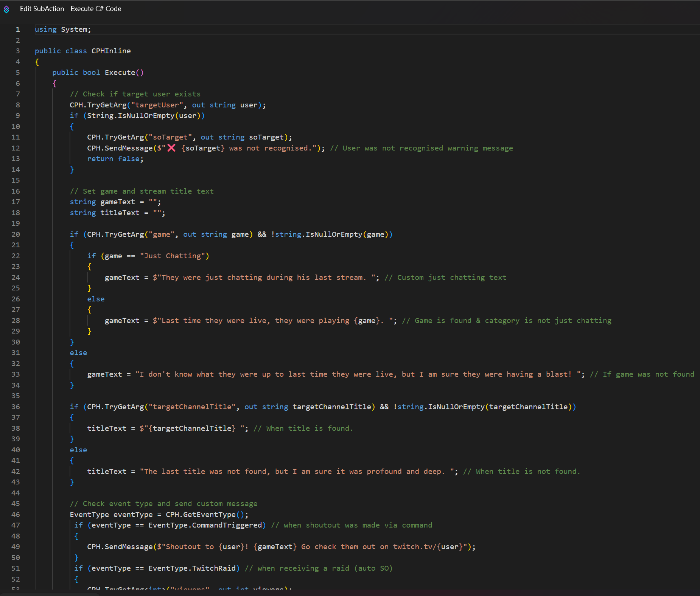
Task: Click the Streamer.bot logo in title bar
Action: coord(6,9)
